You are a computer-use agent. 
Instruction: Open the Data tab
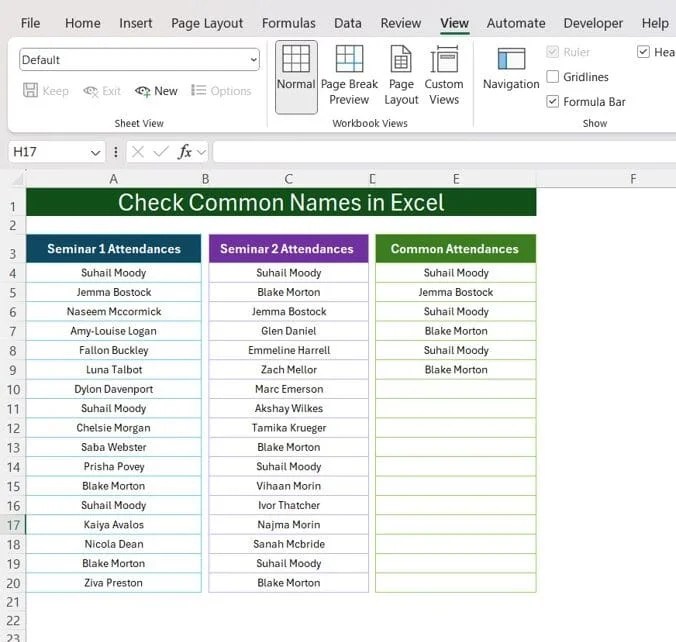pyautogui.click(x=348, y=23)
